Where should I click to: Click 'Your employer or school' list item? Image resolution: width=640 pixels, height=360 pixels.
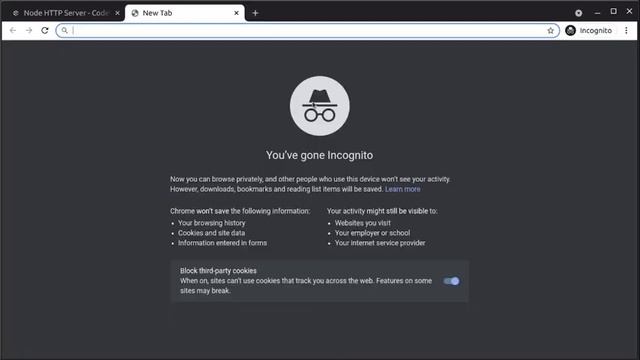click(x=372, y=233)
